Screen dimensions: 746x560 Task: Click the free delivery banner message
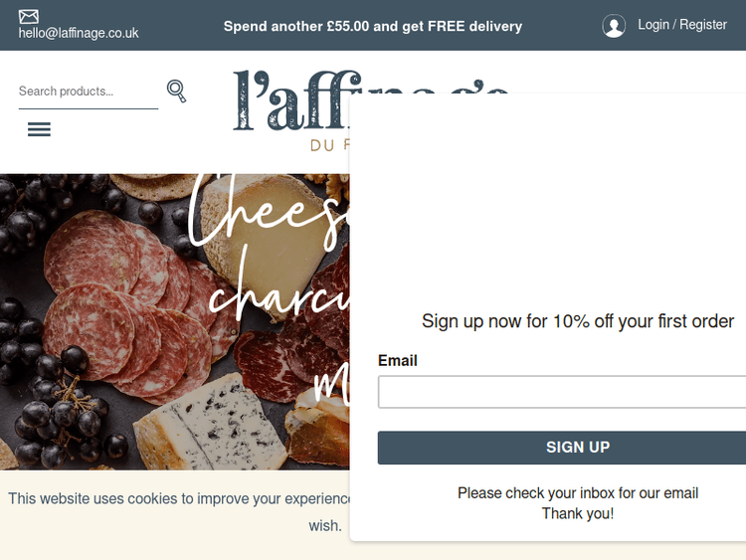click(373, 26)
